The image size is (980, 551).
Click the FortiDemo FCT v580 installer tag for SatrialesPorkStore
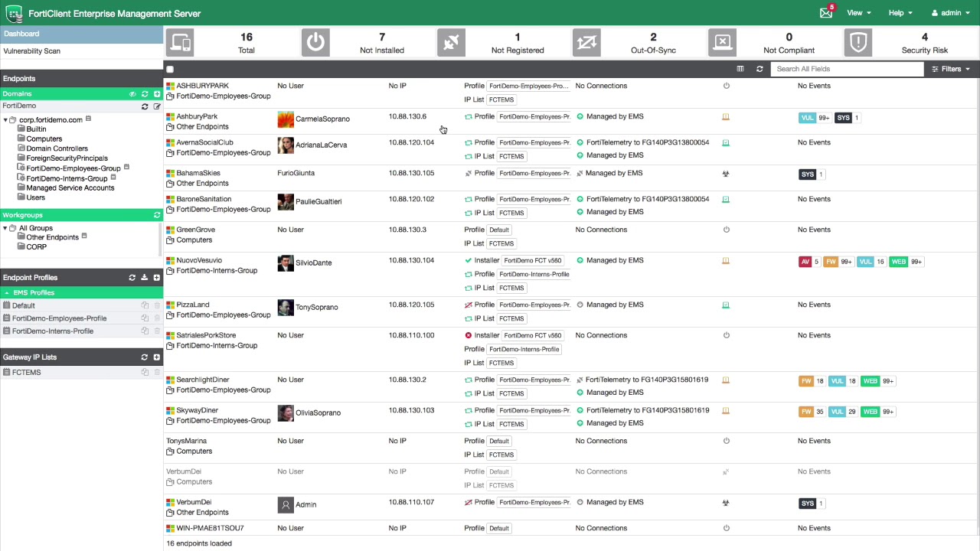[533, 335]
